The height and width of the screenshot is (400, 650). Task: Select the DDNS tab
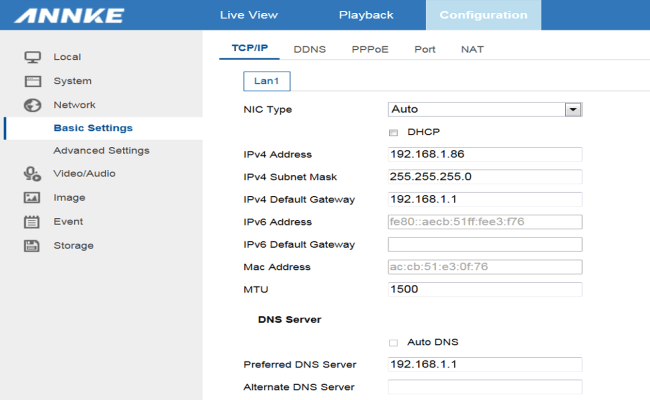[310, 49]
